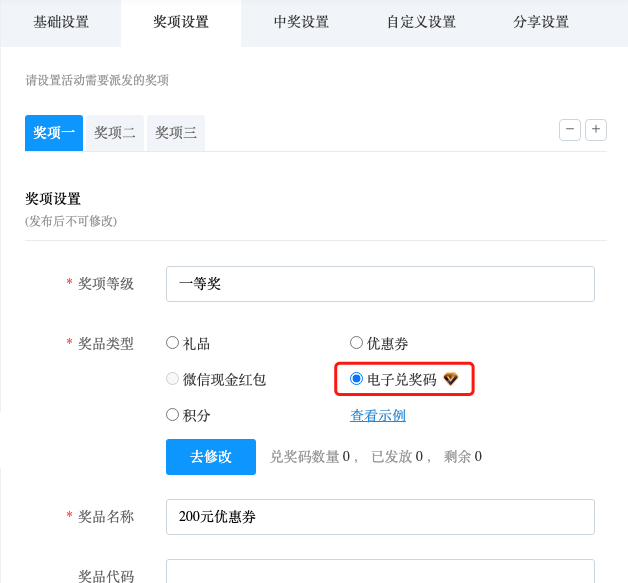The width and height of the screenshot is (628, 583).
Task: Click the minus icon to remove a prize
Action: pos(570,129)
